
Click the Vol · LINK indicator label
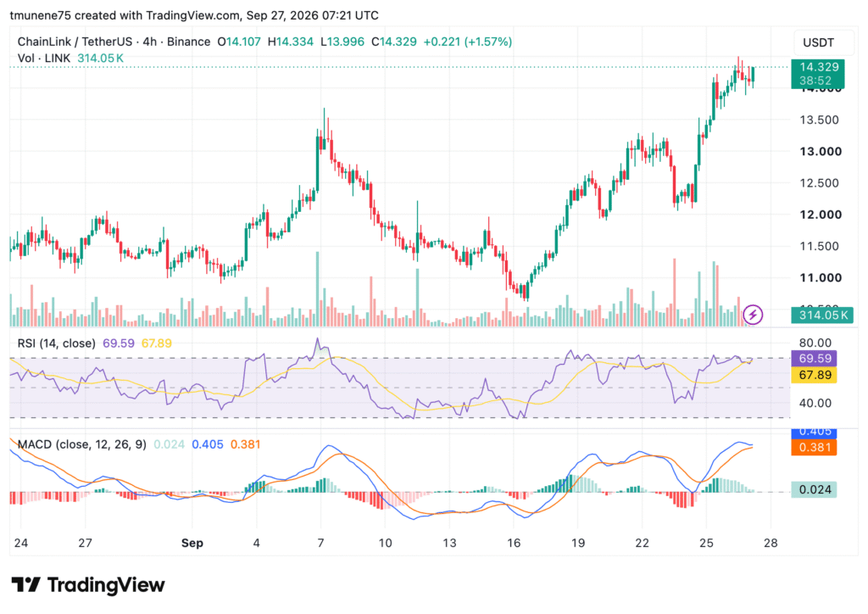coord(44,59)
